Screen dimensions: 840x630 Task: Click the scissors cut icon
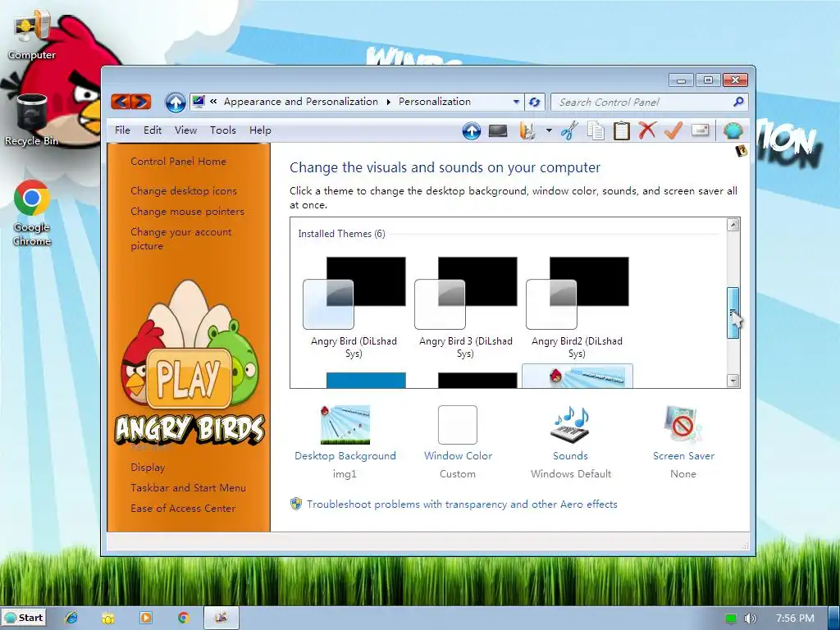coord(569,130)
